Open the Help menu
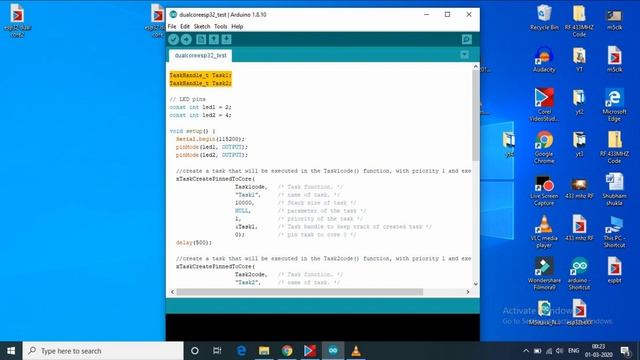This screenshot has height=360, width=640. (237, 27)
